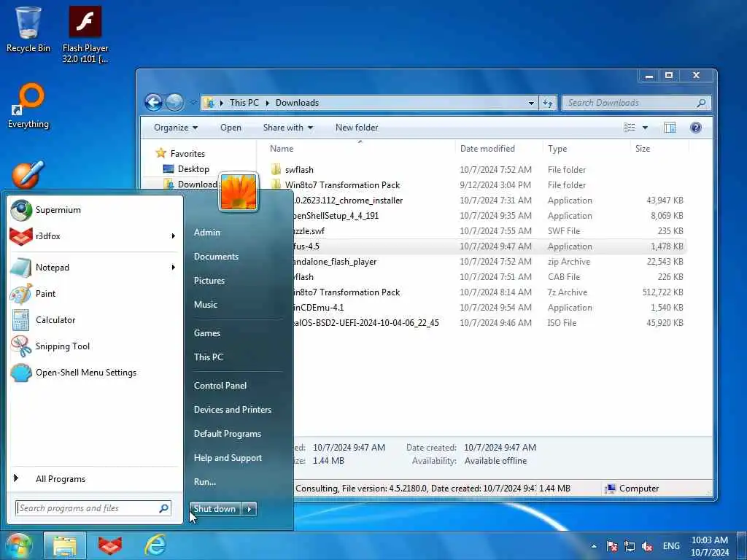Click Run... in the Start menu
The width and height of the screenshot is (747, 560).
(205, 482)
